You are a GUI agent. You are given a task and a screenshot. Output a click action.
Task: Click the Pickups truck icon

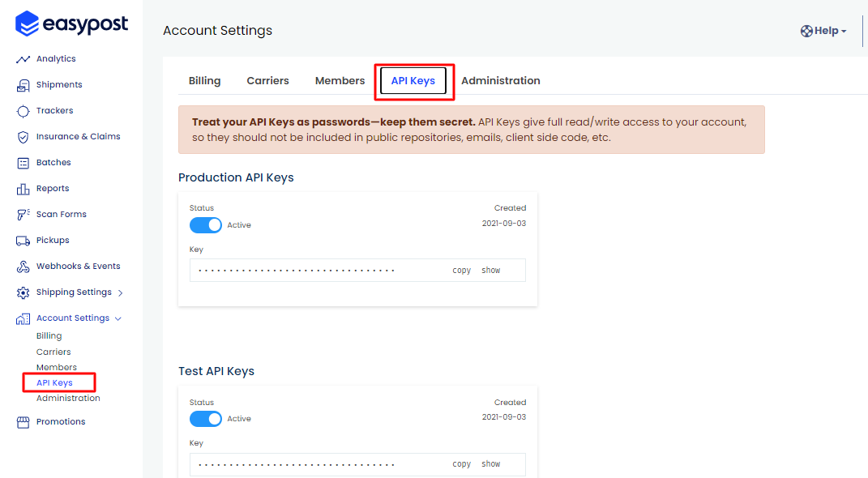tap(23, 241)
